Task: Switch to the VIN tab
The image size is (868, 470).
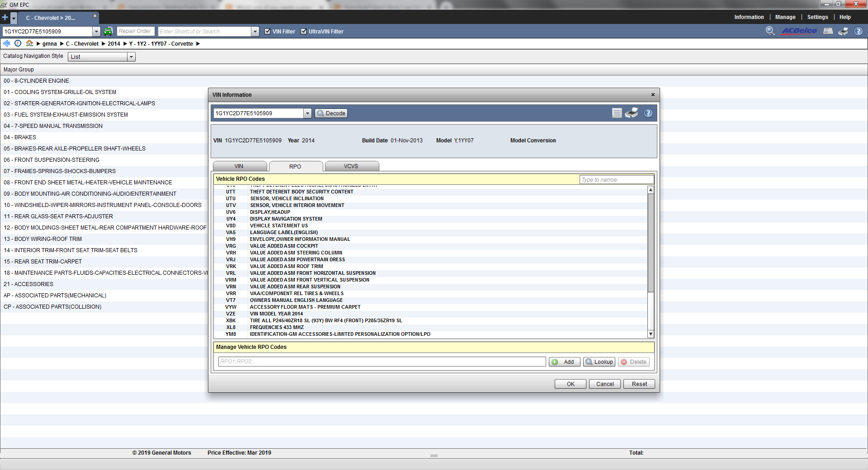Action: [x=239, y=166]
